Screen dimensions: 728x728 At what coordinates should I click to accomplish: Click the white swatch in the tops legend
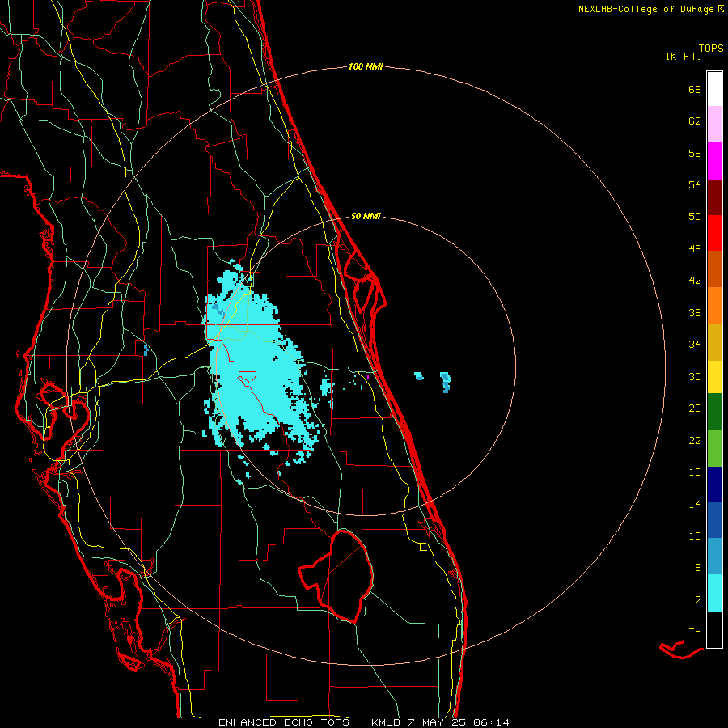[x=714, y=89]
